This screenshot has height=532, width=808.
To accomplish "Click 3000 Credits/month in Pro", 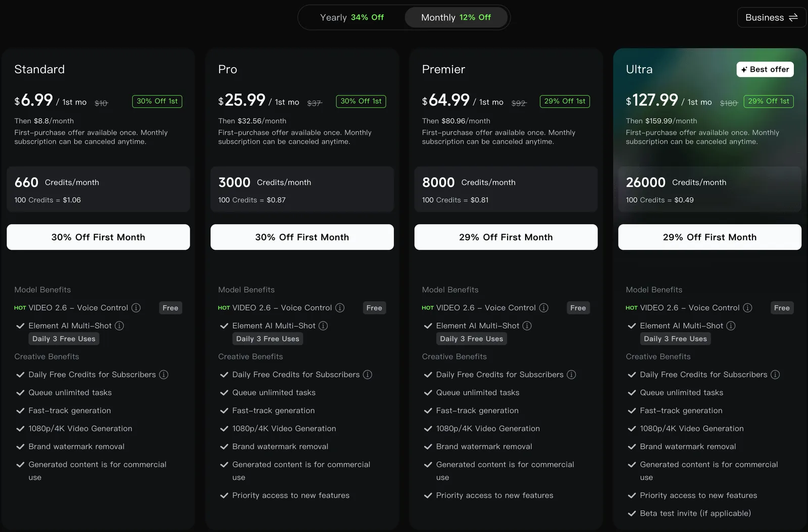I will 265,182.
